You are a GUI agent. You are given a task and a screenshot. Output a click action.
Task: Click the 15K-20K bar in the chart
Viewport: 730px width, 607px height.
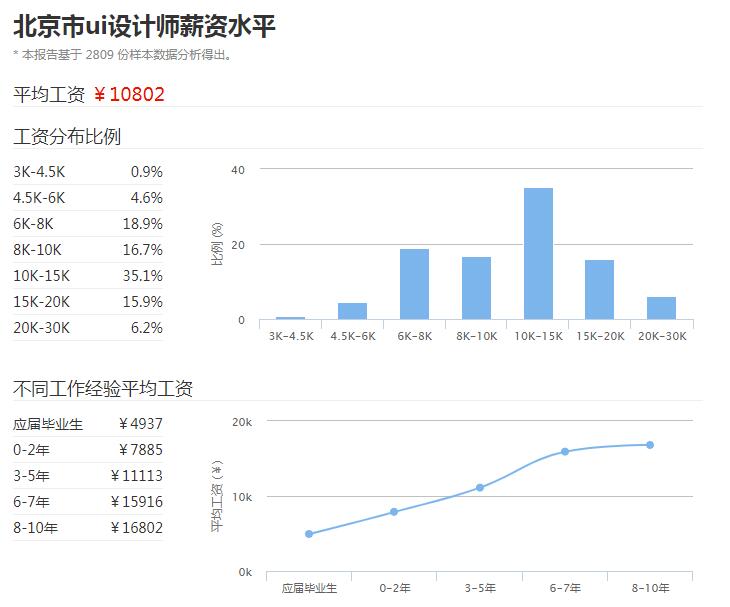[600, 290]
